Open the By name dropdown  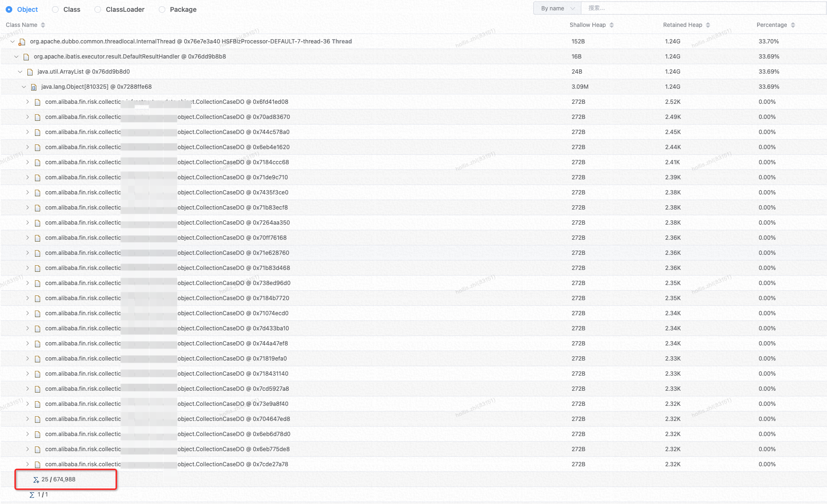(557, 8)
